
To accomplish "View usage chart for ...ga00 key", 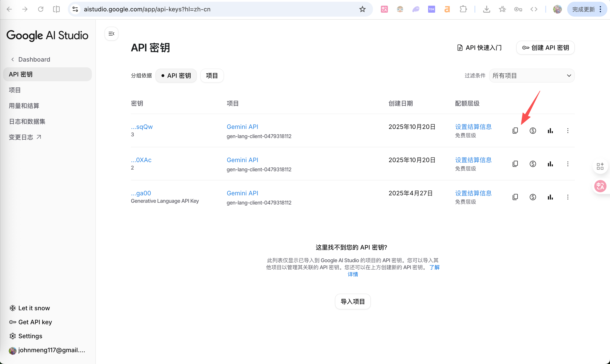I will 550,197.
